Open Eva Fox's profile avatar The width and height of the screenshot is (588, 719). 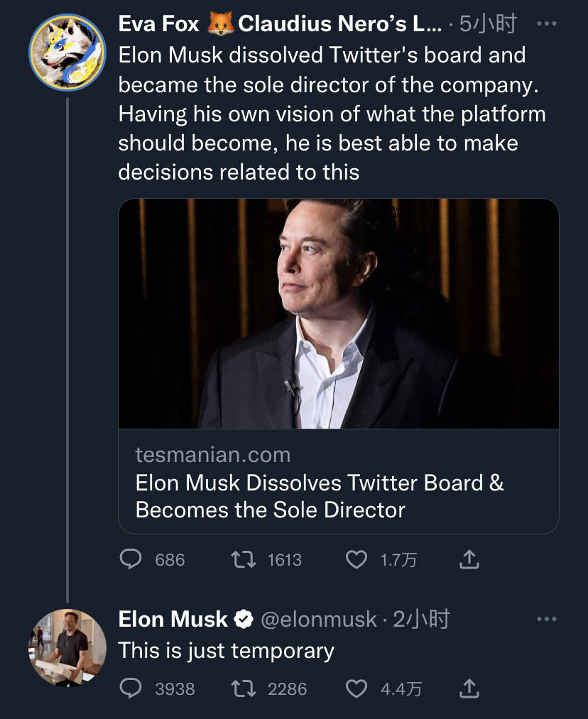point(67,52)
